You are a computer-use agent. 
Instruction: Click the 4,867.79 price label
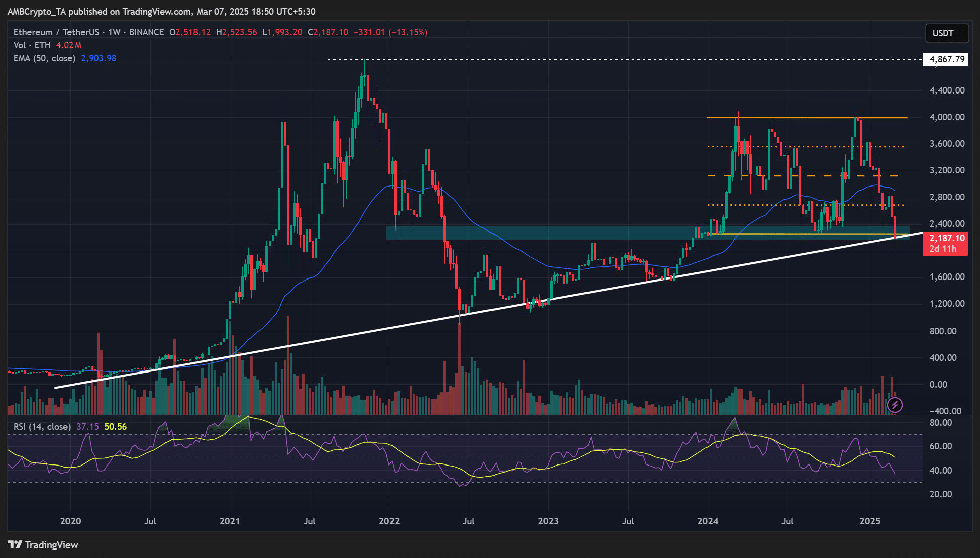click(x=947, y=59)
